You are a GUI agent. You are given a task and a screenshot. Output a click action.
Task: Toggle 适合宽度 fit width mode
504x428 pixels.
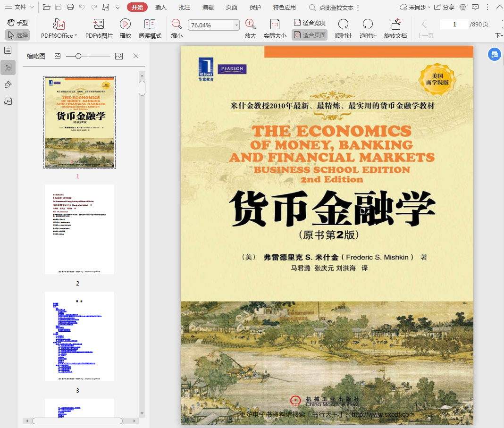click(x=310, y=23)
